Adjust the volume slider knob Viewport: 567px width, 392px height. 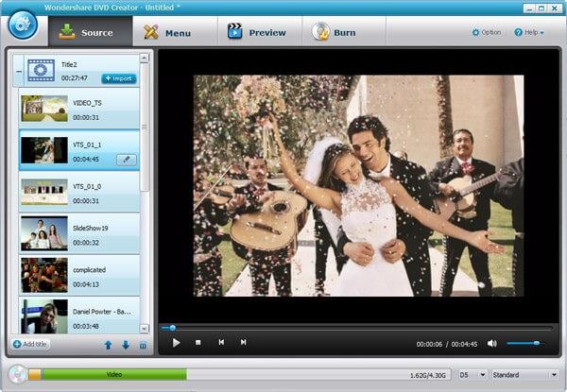[x=537, y=343]
